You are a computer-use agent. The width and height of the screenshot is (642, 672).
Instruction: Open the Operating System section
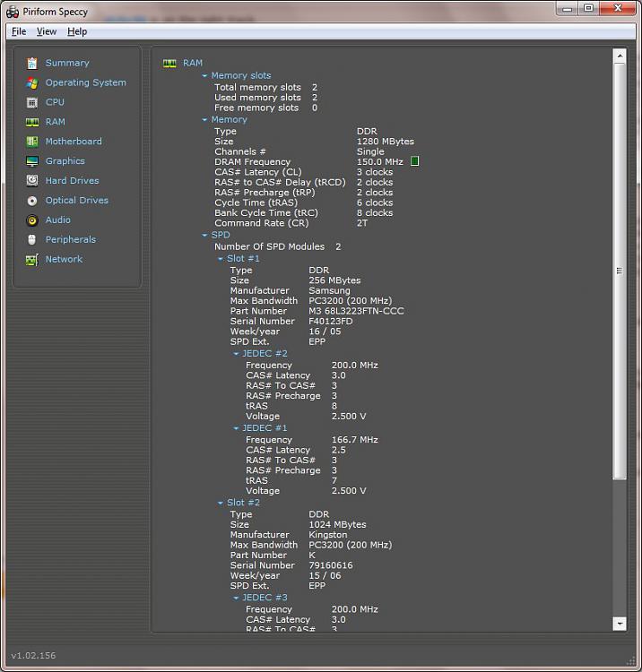coord(86,82)
